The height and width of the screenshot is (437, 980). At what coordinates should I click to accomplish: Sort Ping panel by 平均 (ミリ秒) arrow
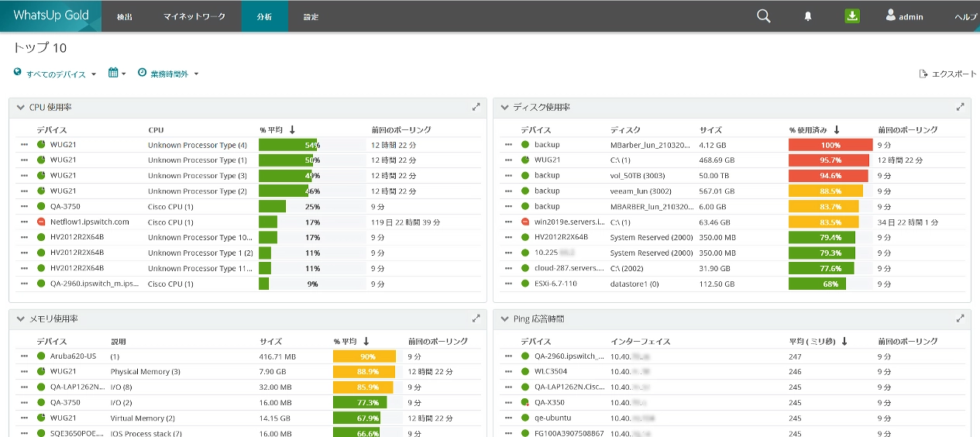click(x=844, y=342)
